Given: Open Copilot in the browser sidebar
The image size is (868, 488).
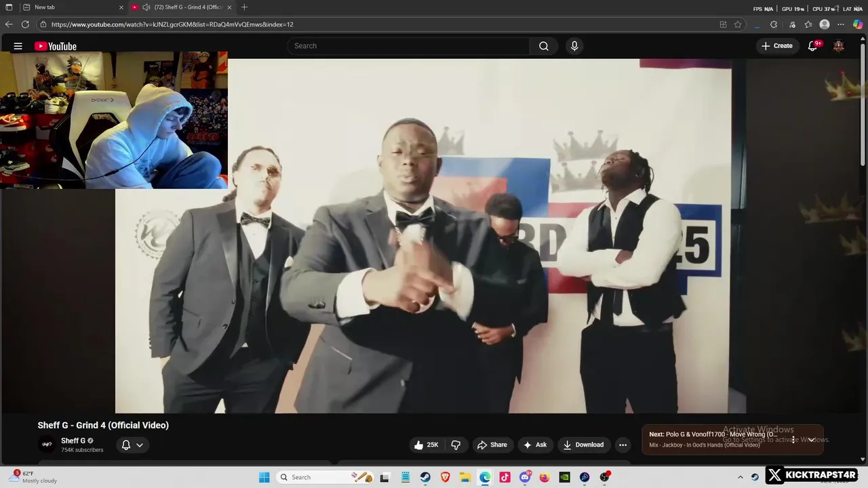Looking at the screenshot, I should (858, 24).
